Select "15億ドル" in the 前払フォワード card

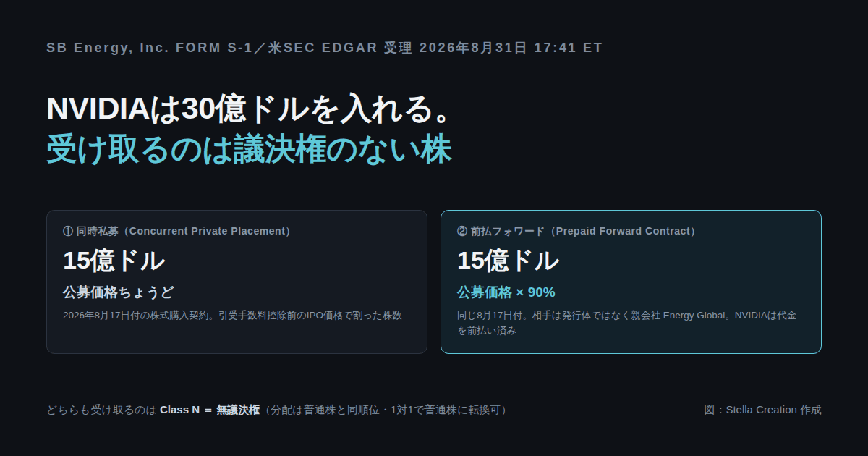[509, 261]
